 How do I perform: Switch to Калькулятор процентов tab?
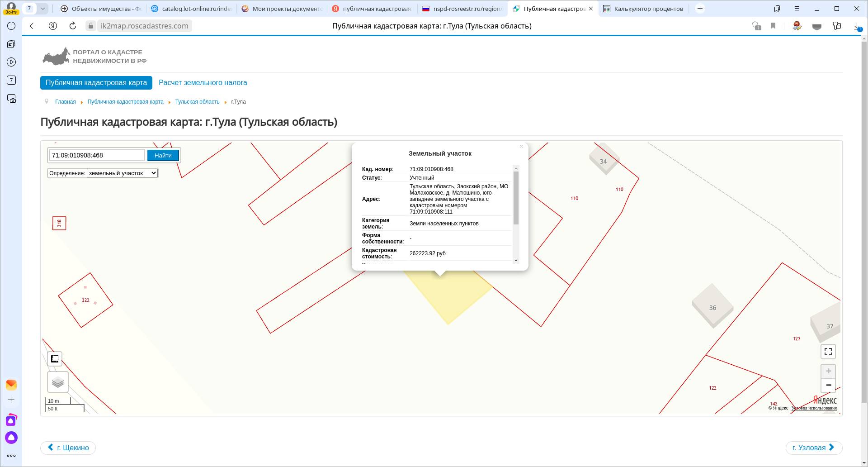643,9
